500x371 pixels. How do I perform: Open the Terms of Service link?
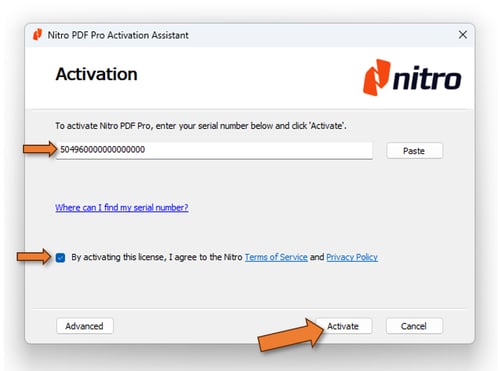276,257
